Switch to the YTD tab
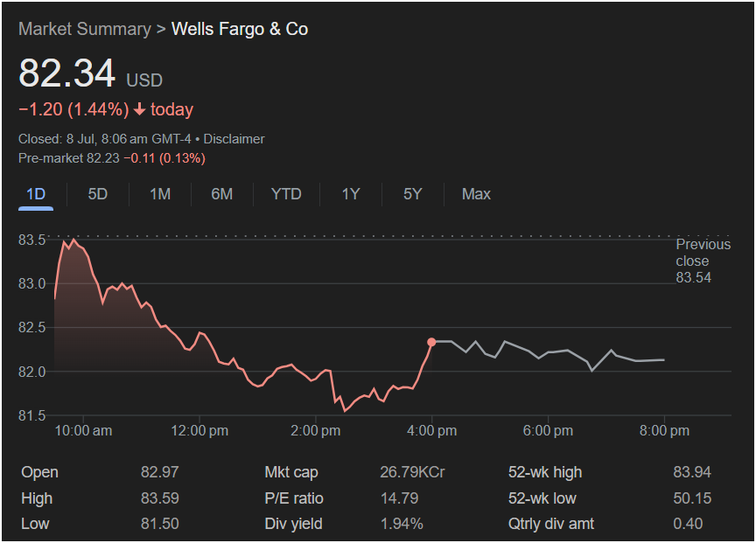This screenshot has height=543, width=756. [286, 194]
